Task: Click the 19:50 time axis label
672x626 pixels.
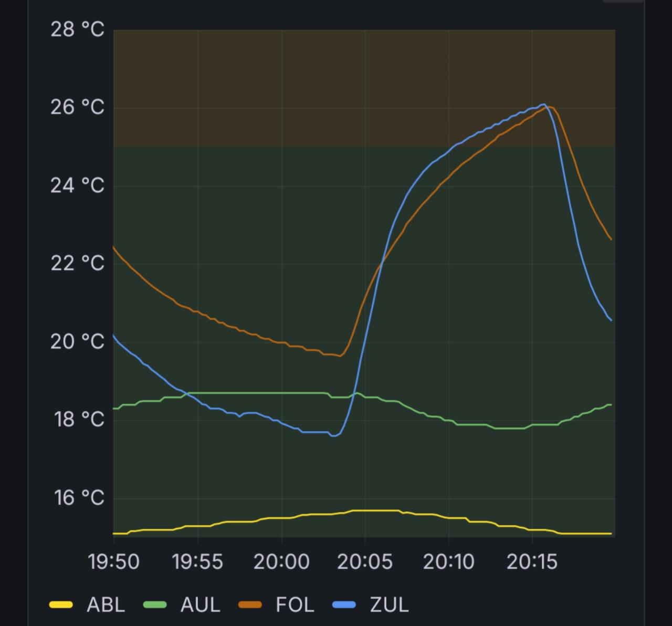Action: tap(114, 562)
